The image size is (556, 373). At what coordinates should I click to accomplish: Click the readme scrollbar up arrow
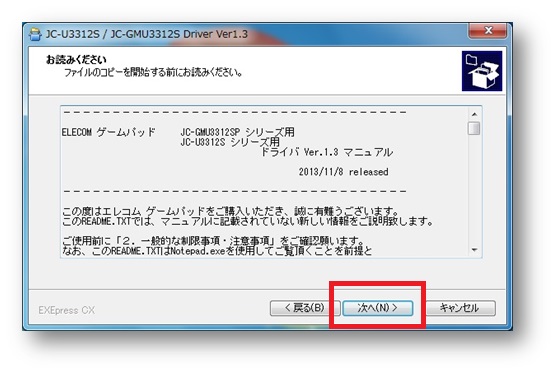click(x=474, y=114)
